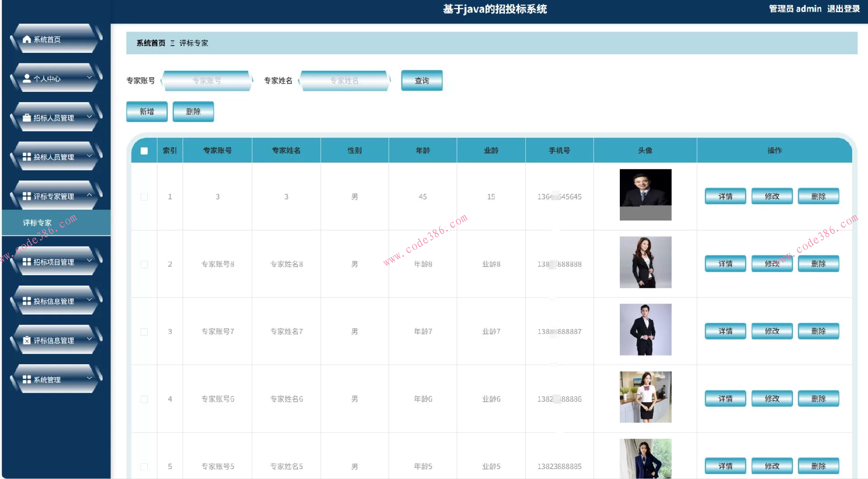The height and width of the screenshot is (479, 868).
Task: Click the grid icon for 投标人员管理
Action: (27, 157)
